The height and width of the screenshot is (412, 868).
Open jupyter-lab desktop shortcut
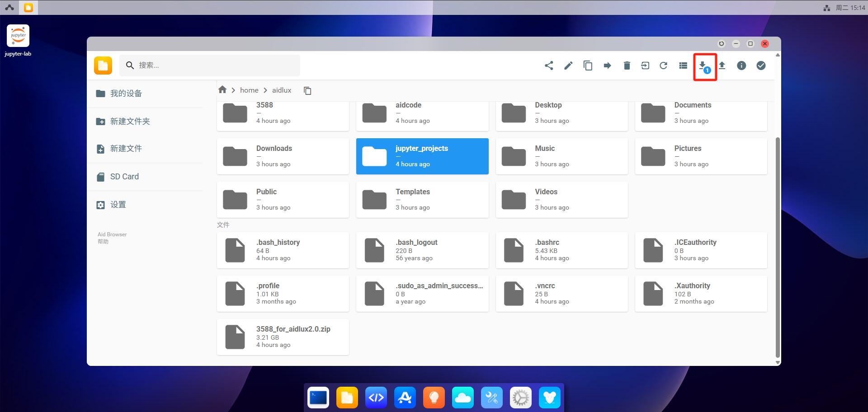18,41
